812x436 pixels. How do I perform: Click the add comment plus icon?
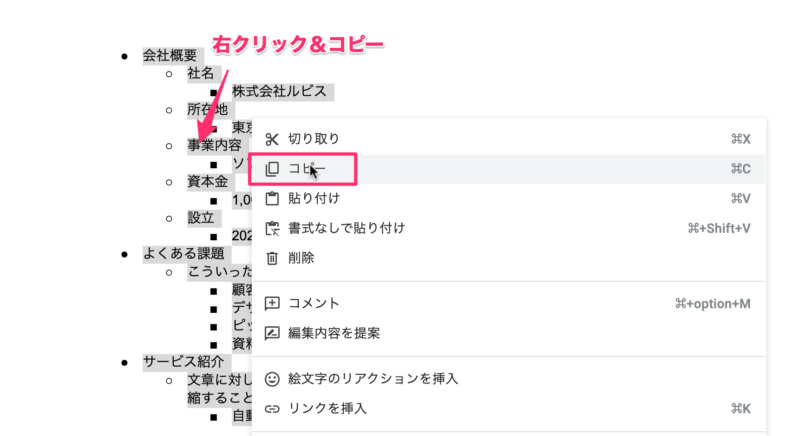[x=272, y=303]
